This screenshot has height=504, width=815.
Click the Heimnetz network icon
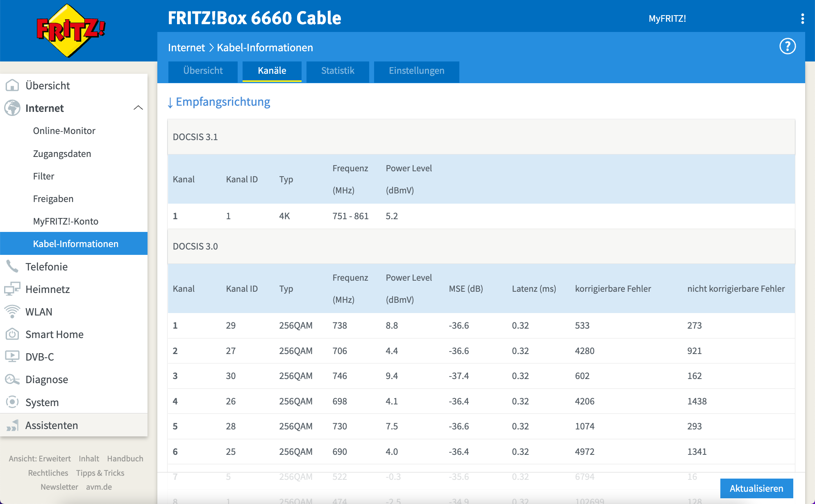[x=12, y=289]
